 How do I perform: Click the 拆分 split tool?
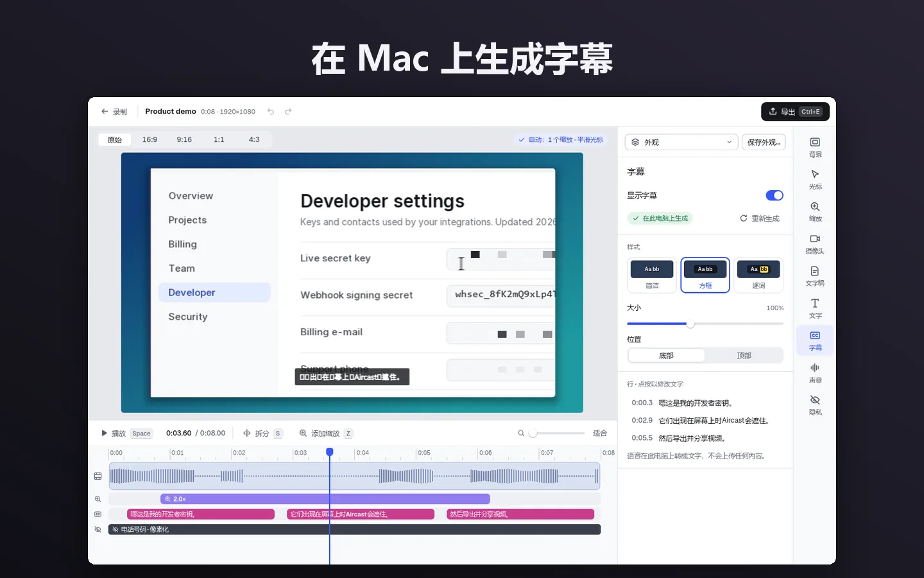262,433
